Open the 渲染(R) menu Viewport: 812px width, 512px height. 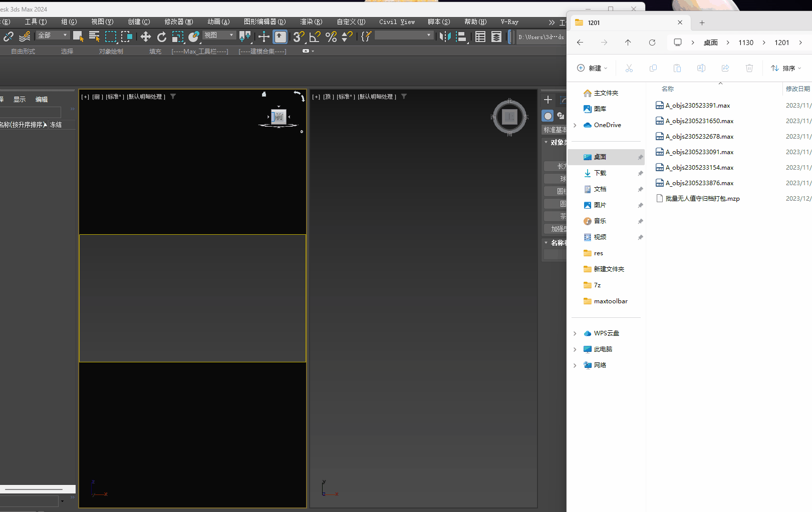click(x=311, y=22)
